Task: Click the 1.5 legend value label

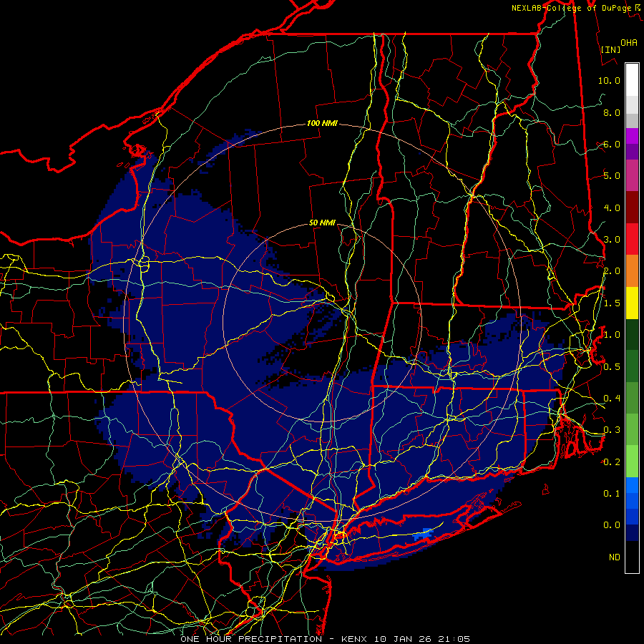Action: (x=612, y=303)
